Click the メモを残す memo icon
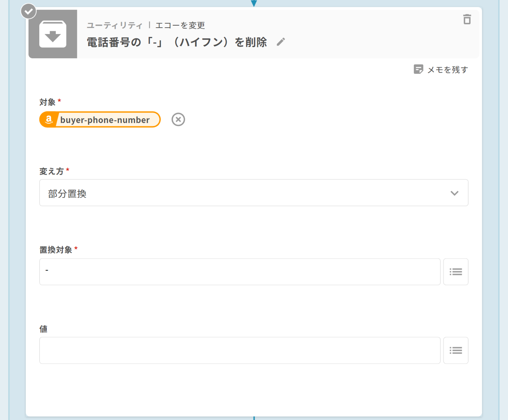 click(418, 69)
